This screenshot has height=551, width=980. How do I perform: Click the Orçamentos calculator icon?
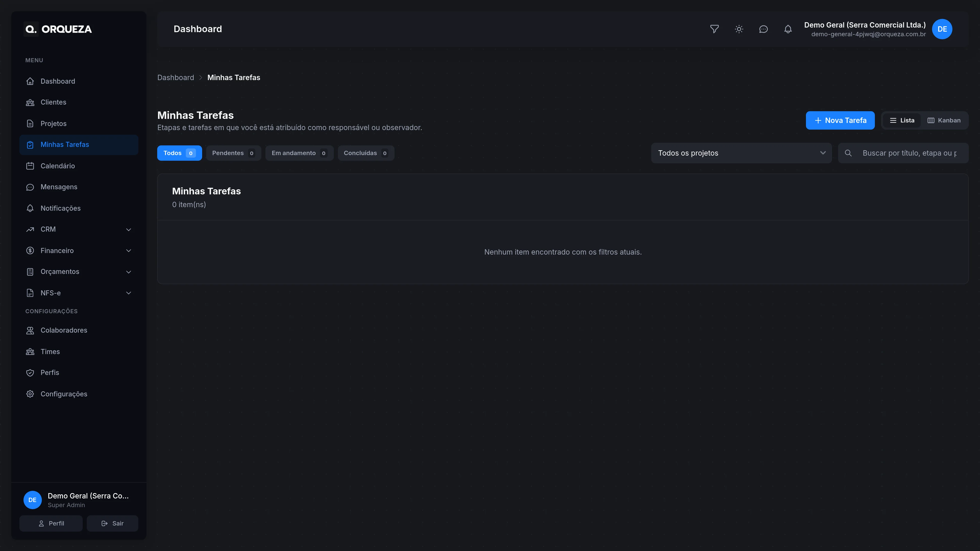pyautogui.click(x=30, y=271)
